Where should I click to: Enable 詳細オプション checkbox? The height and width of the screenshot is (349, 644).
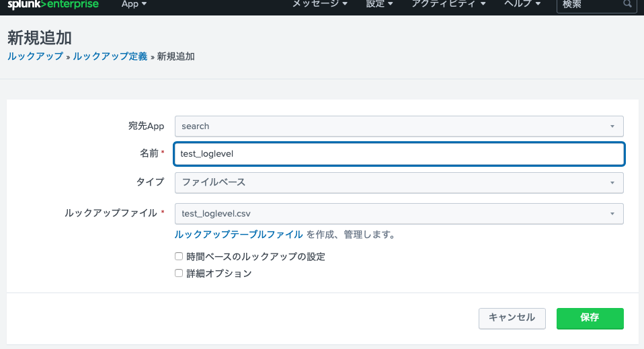(x=179, y=274)
